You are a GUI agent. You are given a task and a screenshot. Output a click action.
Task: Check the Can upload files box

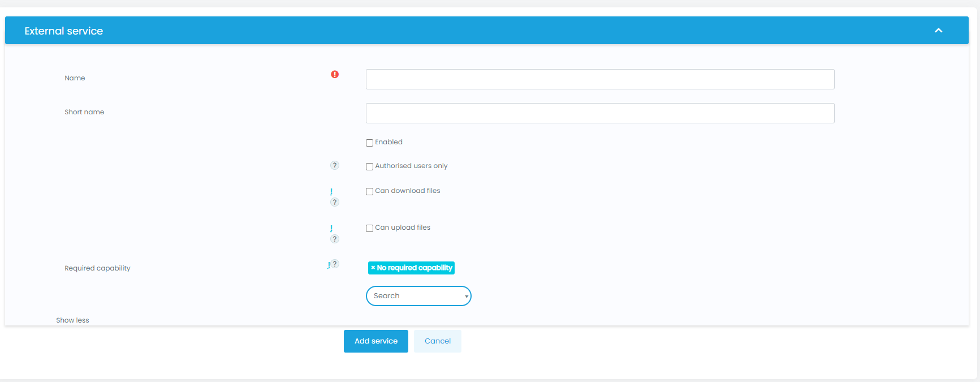369,228
